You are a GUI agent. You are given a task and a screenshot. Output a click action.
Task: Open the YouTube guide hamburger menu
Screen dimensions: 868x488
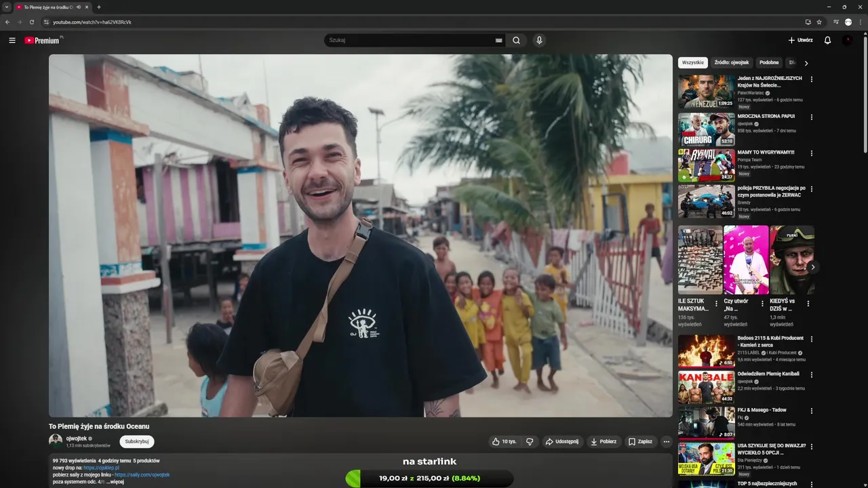pos(12,41)
